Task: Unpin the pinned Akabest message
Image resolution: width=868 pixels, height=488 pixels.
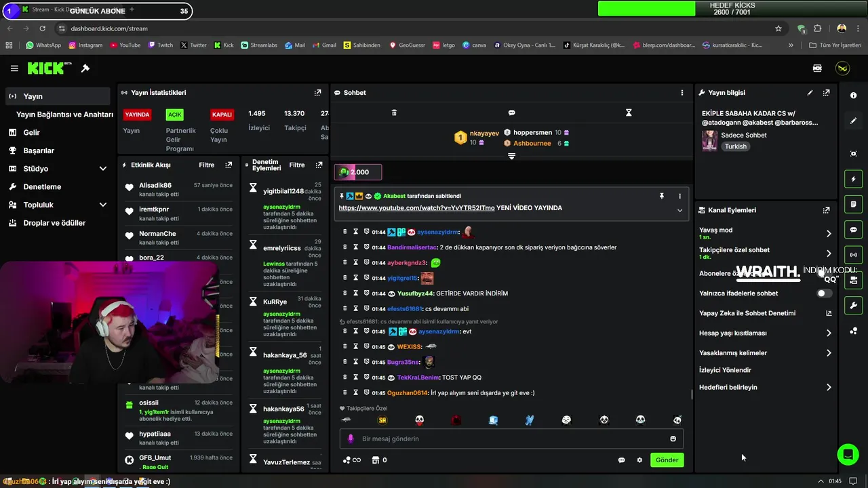Action: pyautogui.click(x=662, y=196)
